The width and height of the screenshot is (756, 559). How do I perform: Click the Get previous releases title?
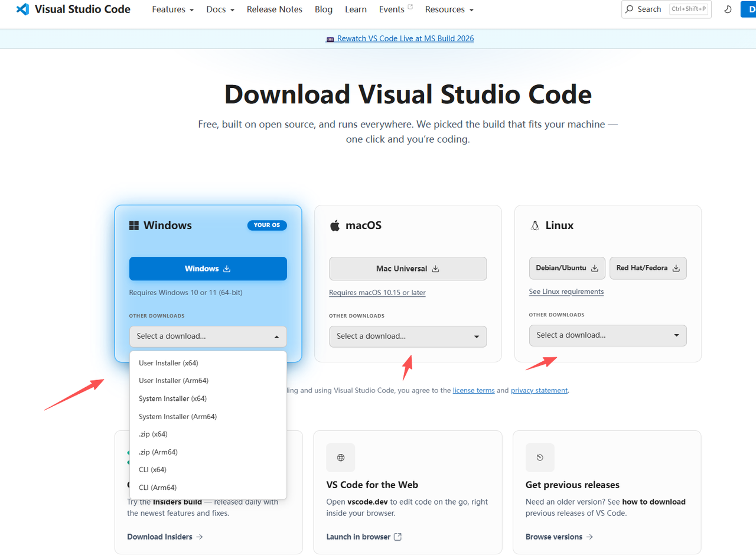[x=572, y=485]
